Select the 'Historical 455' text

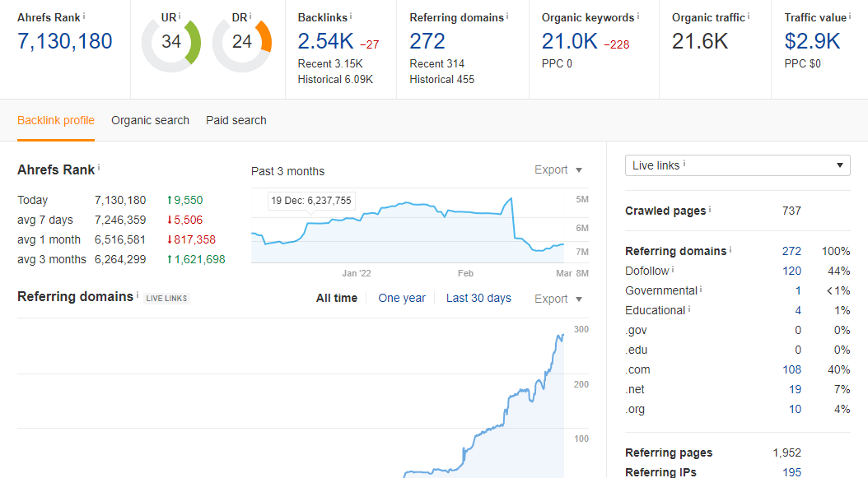[x=441, y=80]
